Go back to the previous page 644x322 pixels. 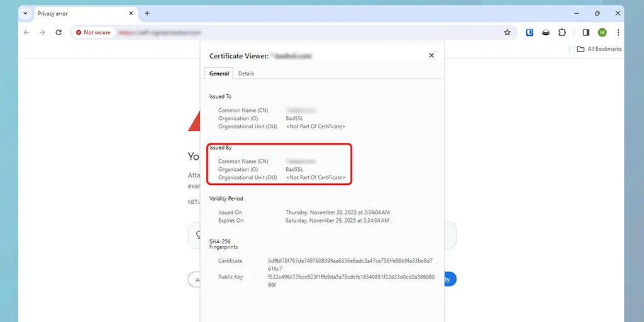(26, 33)
